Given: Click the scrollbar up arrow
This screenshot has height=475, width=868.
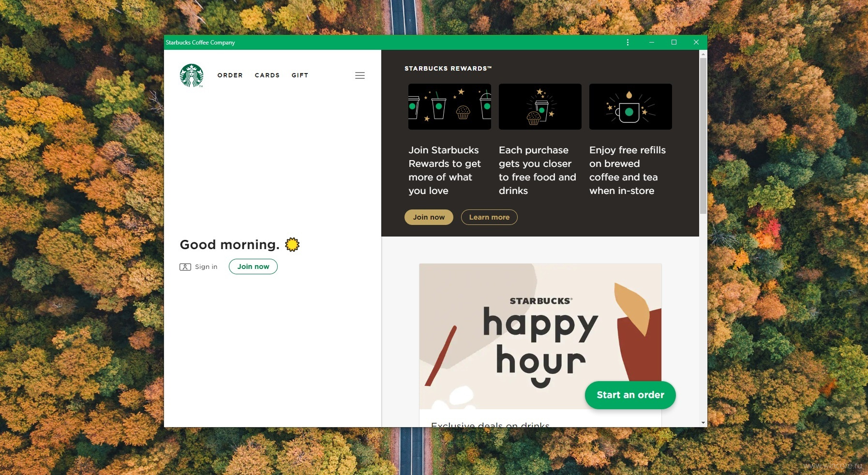Looking at the screenshot, I should tap(703, 54).
